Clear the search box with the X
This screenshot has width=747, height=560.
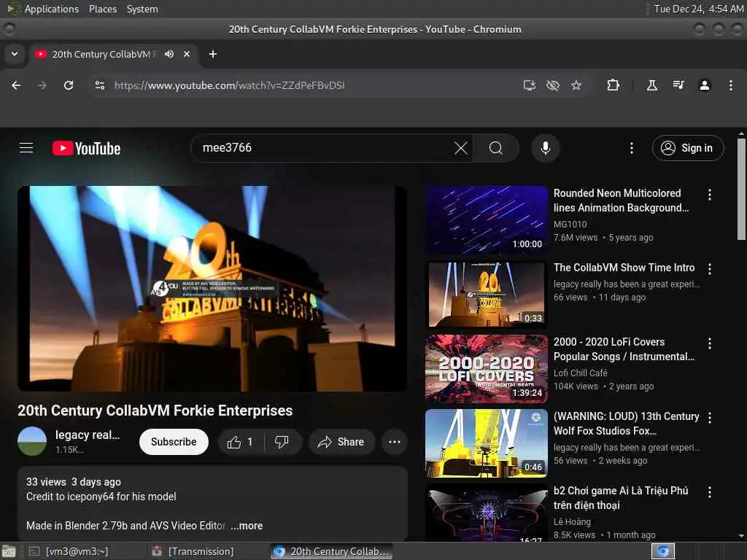[x=461, y=148]
